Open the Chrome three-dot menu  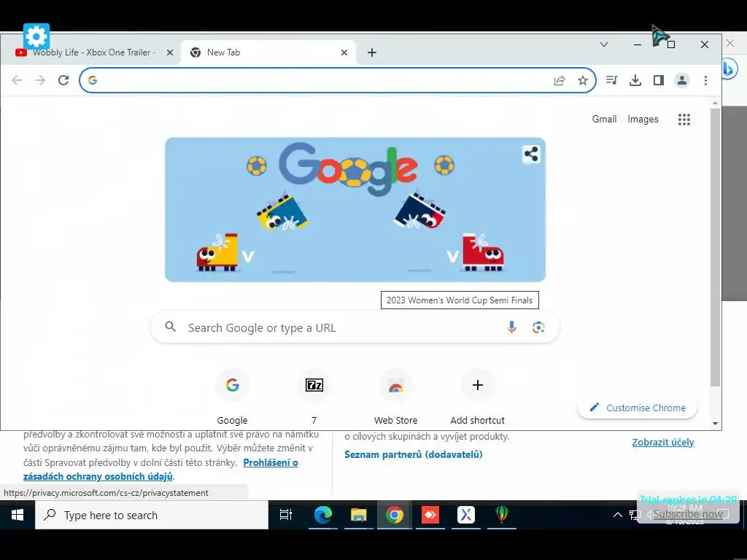pyautogui.click(x=705, y=80)
